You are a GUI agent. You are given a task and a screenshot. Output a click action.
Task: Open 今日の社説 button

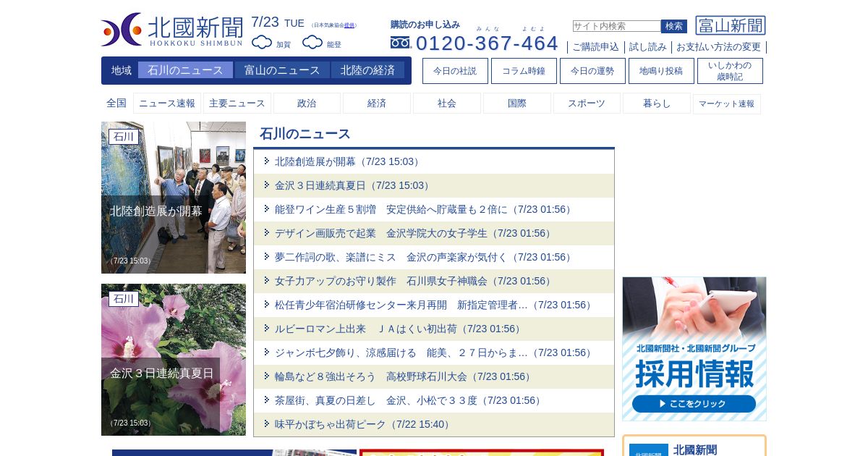tap(455, 71)
